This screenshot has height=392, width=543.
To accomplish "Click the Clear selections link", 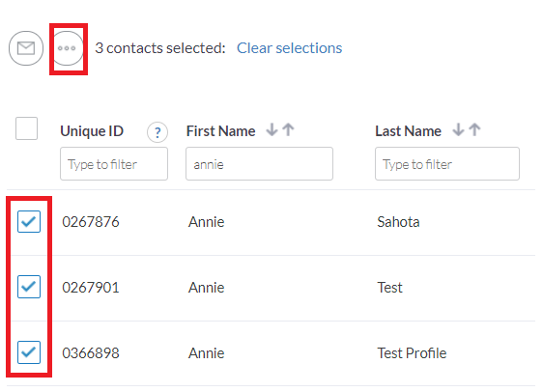I will coord(290,48).
